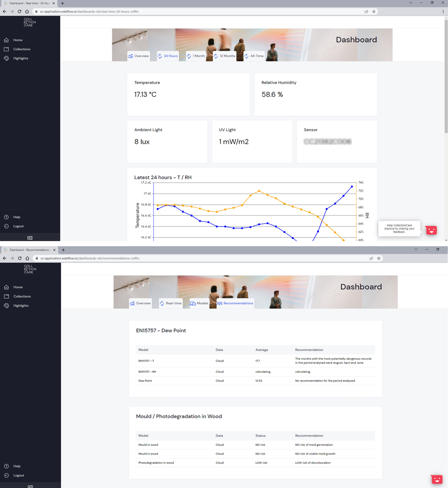Switch to the Overview tab in the 24 Hours window
The image size is (448, 488).
pyautogui.click(x=139, y=56)
